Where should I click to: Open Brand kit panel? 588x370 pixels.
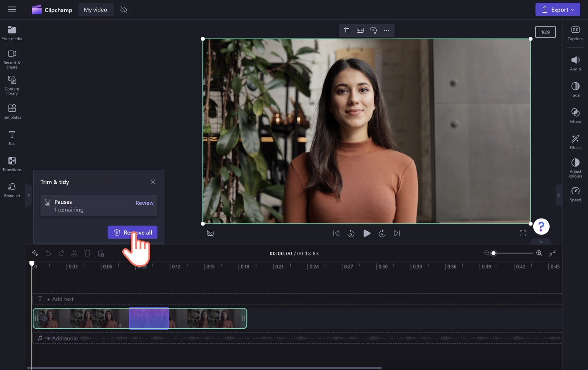12,190
